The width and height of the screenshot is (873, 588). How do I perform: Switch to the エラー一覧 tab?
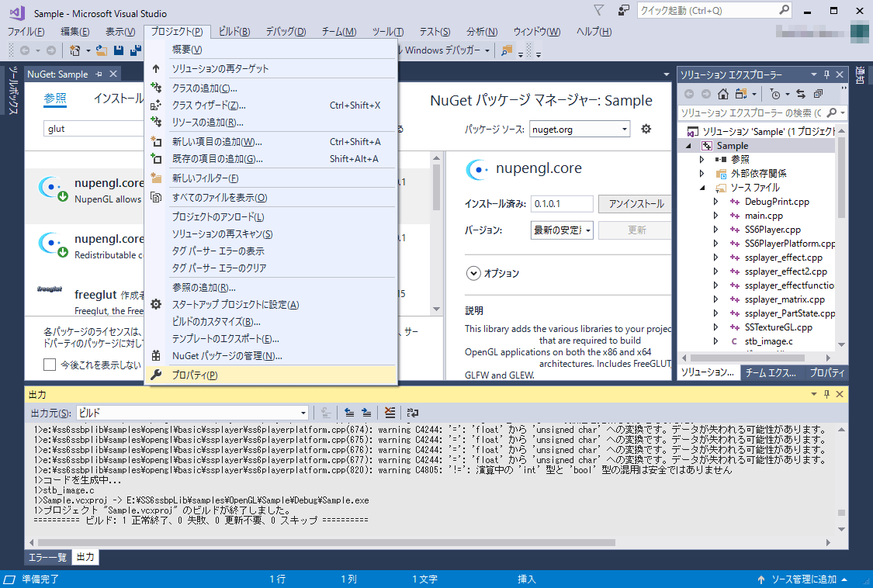47,558
